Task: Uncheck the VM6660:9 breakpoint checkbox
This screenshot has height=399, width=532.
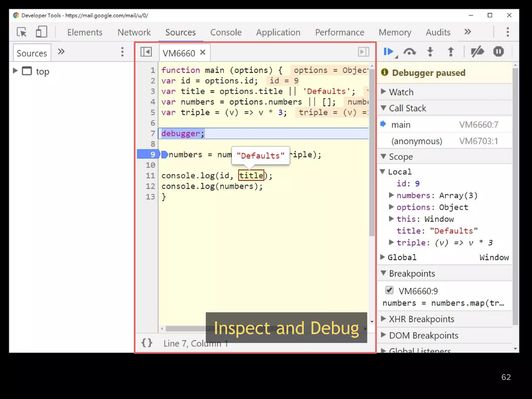Action: pyautogui.click(x=389, y=290)
